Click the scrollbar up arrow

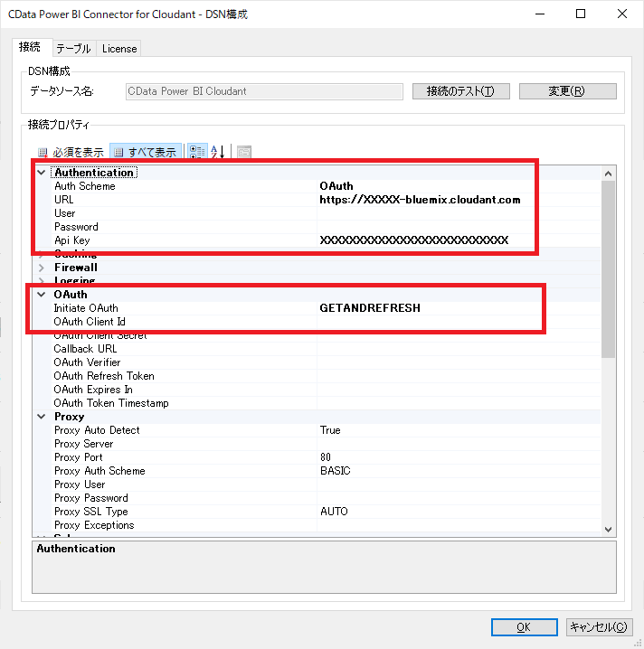click(x=608, y=174)
